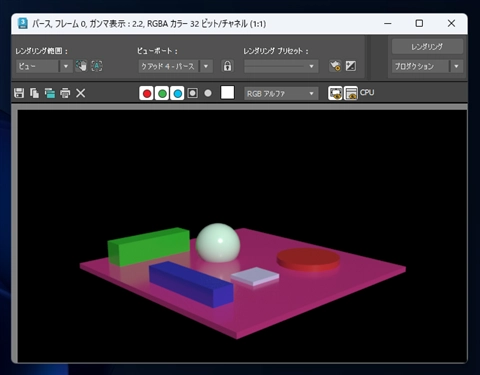Viewport: 480px width, 375px height.
Task: Open the プロダクション render mode dropdown
Action: click(x=427, y=66)
